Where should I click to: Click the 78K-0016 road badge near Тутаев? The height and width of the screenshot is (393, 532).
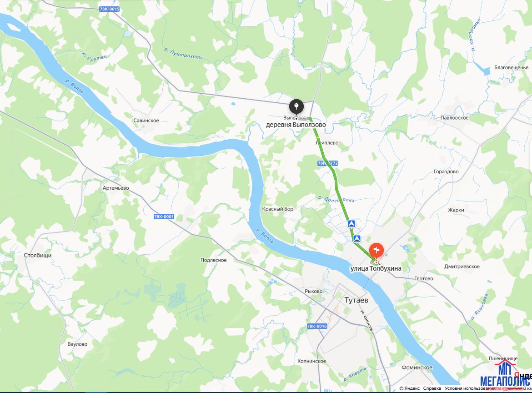pos(317,326)
